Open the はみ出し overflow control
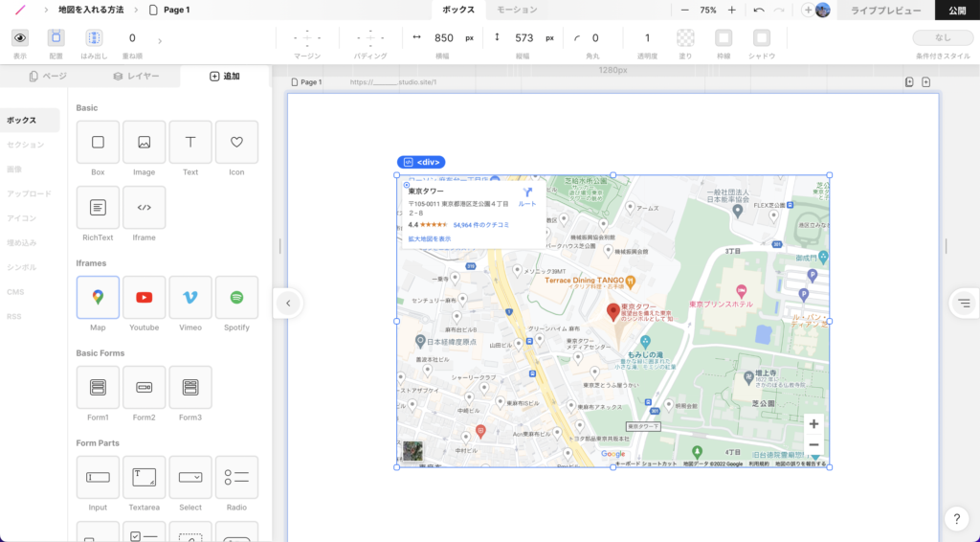Viewport: 980px width, 542px height. coord(94,38)
